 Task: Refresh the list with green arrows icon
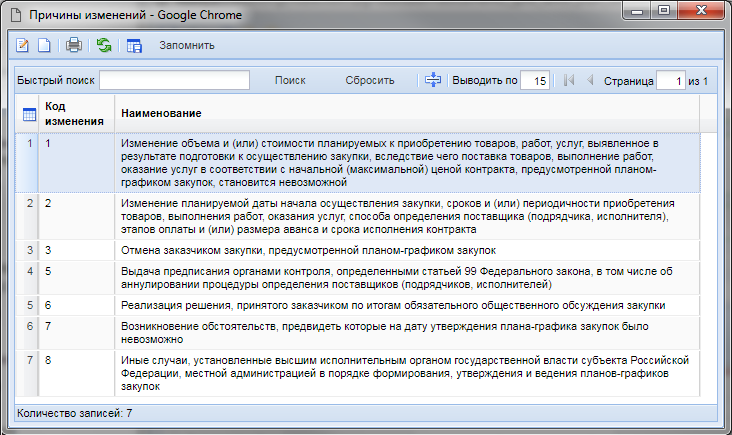tap(104, 45)
